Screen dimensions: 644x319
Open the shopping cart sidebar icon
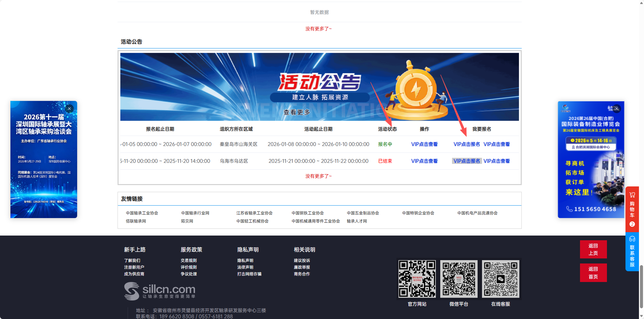(632, 195)
